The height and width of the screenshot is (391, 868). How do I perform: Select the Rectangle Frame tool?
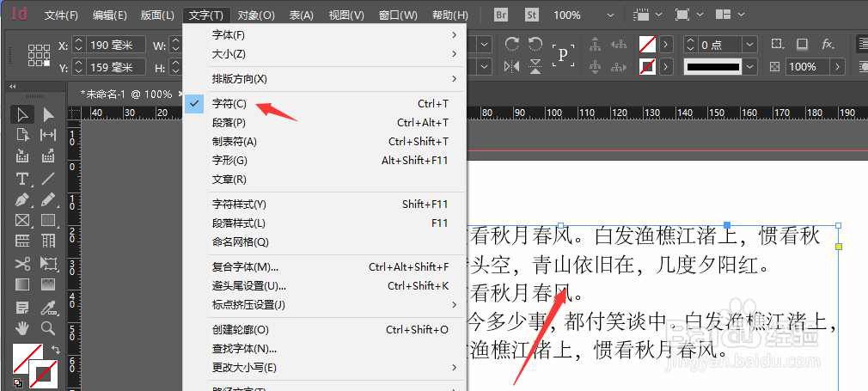pos(22,221)
